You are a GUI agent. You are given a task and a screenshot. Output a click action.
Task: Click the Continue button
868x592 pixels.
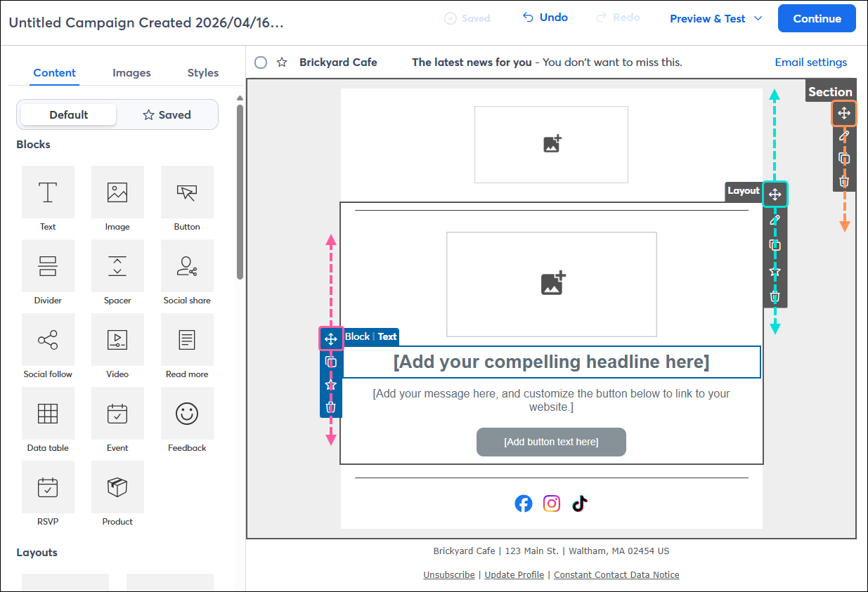(x=817, y=18)
